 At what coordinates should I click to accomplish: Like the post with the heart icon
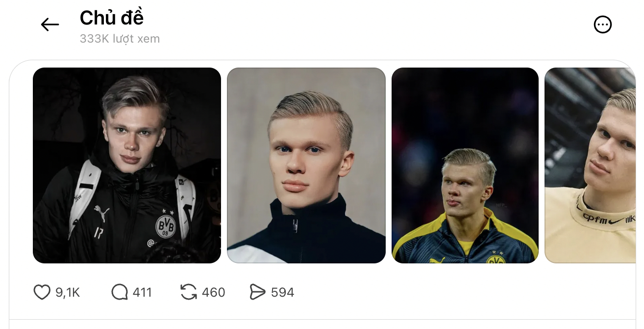(42, 292)
